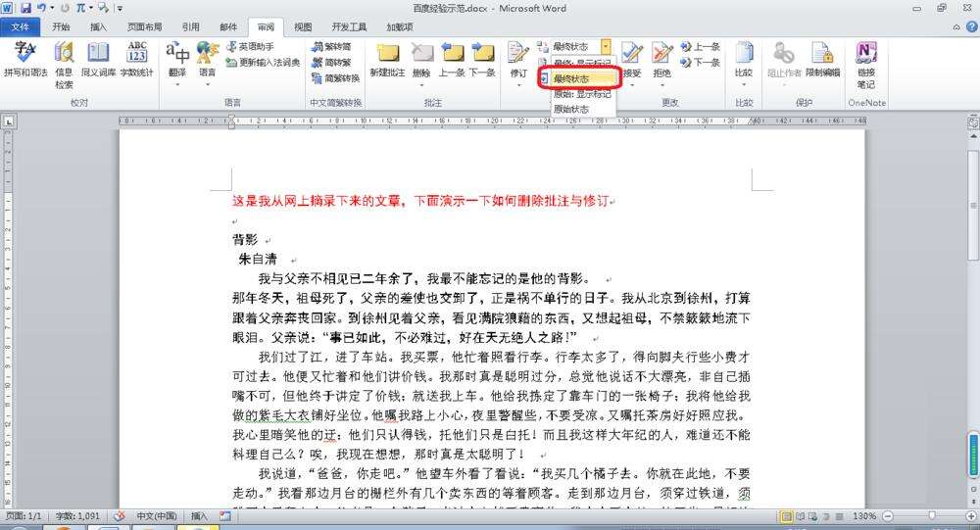This screenshot has height=530, width=980.
Task: Save document from Quick Access Toolbar
Action: [x=25, y=8]
